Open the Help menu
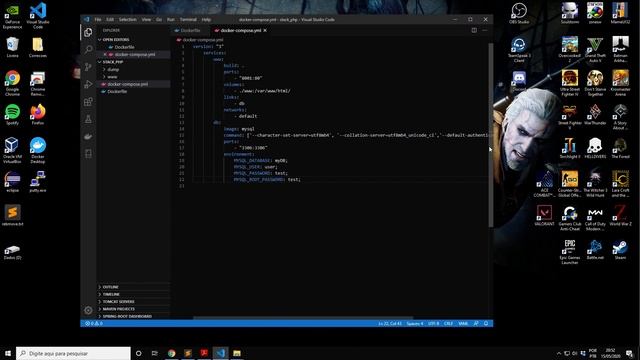Screen dimensions: 640x360 point(206,20)
